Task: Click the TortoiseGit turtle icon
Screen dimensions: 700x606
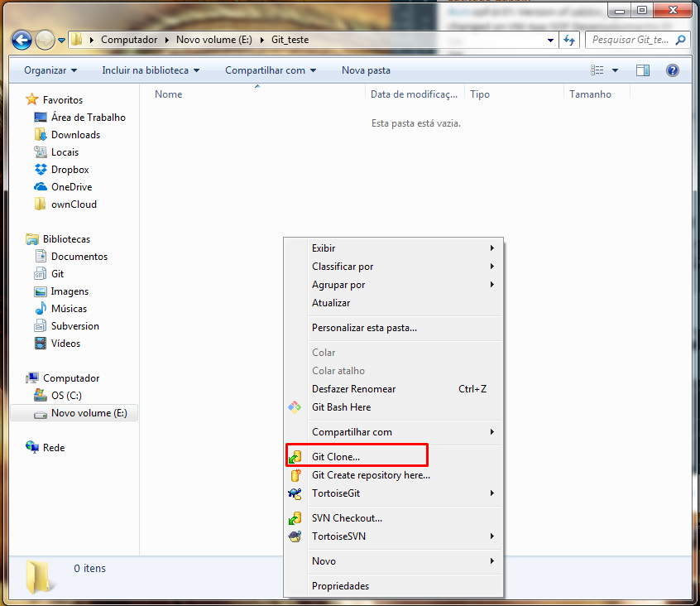Action: pyautogui.click(x=295, y=493)
